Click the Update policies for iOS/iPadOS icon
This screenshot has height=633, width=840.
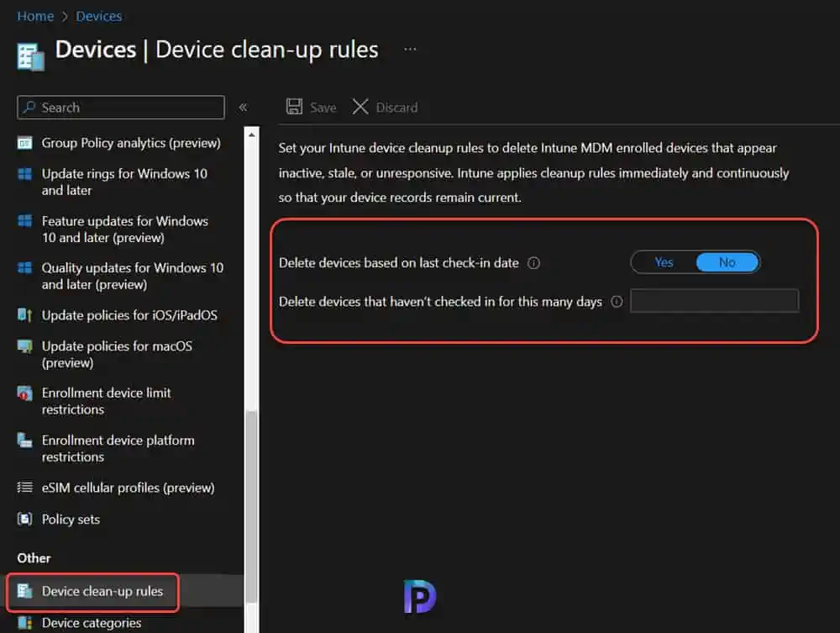click(x=24, y=314)
